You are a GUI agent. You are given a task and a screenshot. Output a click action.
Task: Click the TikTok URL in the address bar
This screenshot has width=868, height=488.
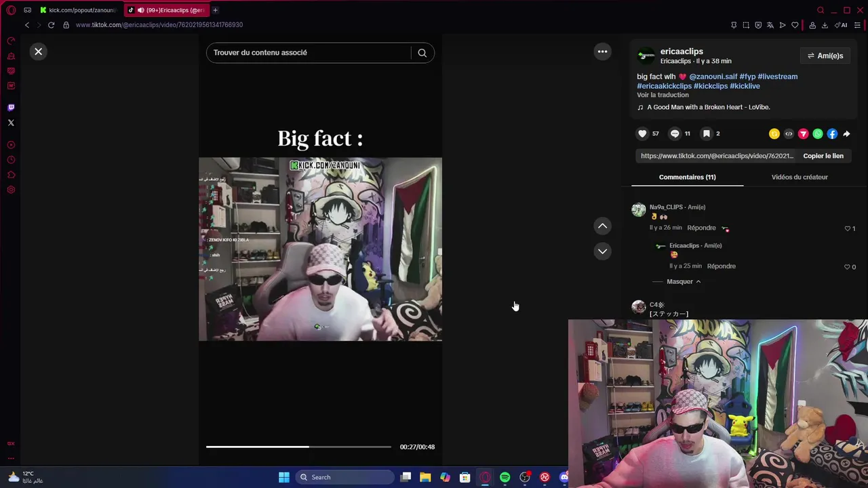(x=159, y=25)
